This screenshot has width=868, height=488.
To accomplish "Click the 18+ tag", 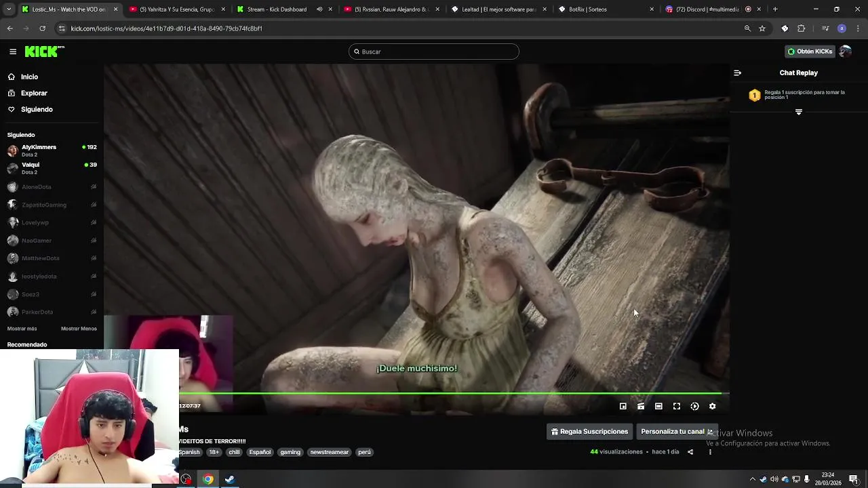I will pyautogui.click(x=214, y=452).
